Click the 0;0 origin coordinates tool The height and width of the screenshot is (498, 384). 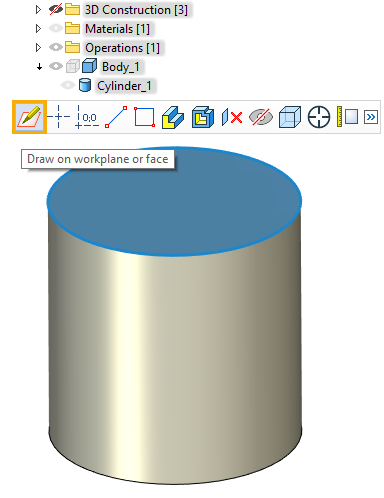86,117
